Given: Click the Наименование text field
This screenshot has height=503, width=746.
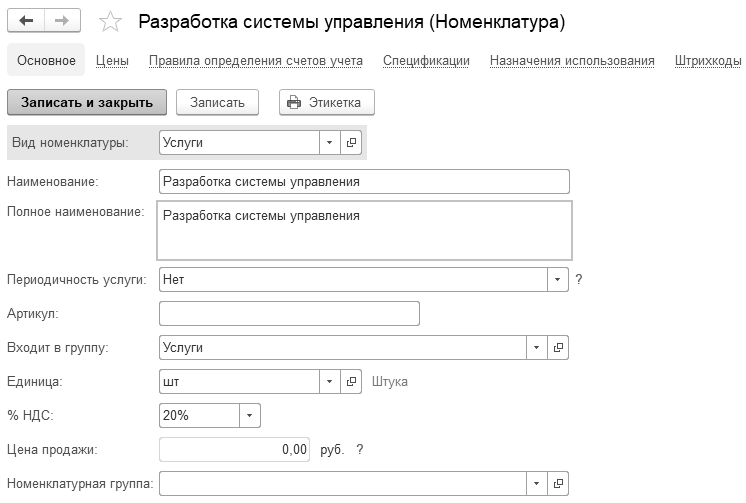Looking at the screenshot, I should [x=364, y=181].
